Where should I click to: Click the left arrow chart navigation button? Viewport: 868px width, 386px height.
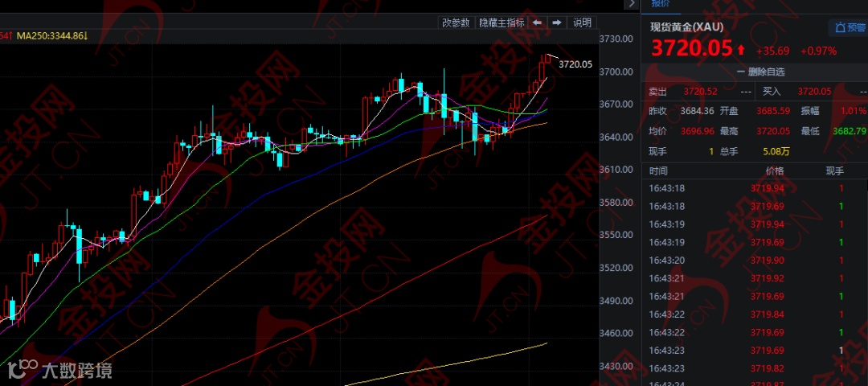tap(537, 23)
